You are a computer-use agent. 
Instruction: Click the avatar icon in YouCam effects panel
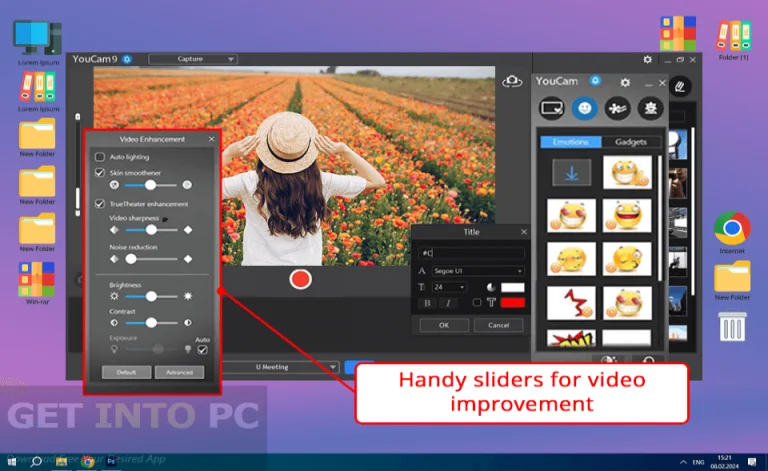coord(650,107)
